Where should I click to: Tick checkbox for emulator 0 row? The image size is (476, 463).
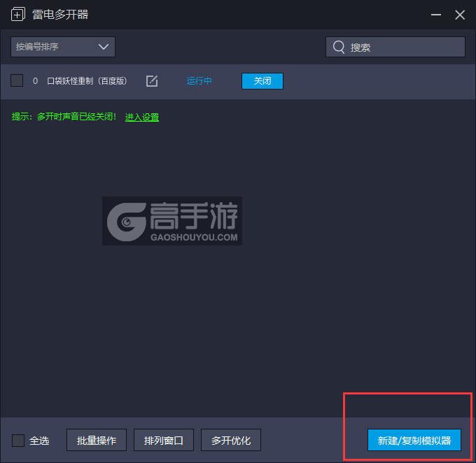[17, 80]
